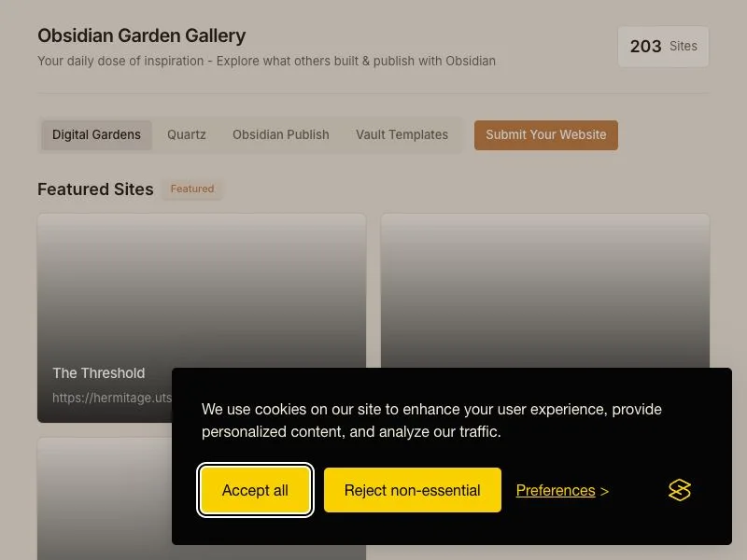The image size is (747, 560).
Task: Click the 203 Sites counter badge
Action: coord(663,46)
